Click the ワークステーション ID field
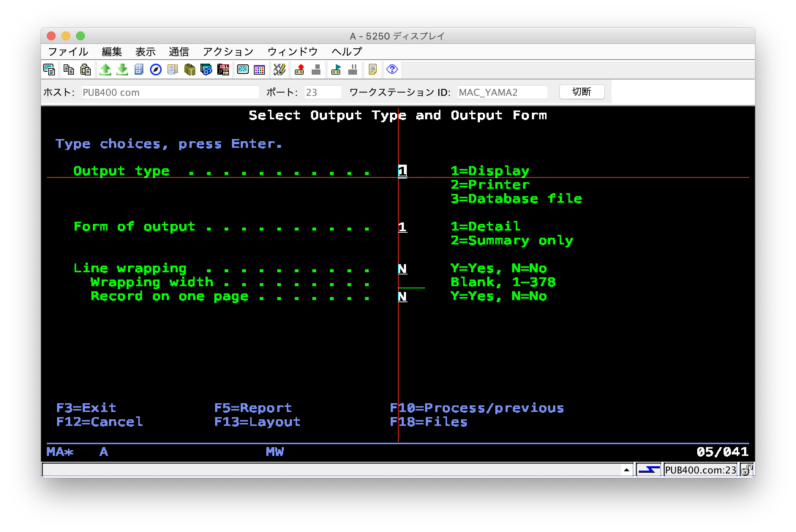The height and width of the screenshot is (532, 796). coord(502,92)
